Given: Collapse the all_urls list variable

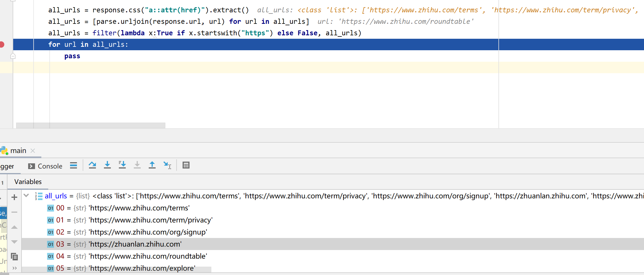Looking at the screenshot, I should [x=26, y=196].
